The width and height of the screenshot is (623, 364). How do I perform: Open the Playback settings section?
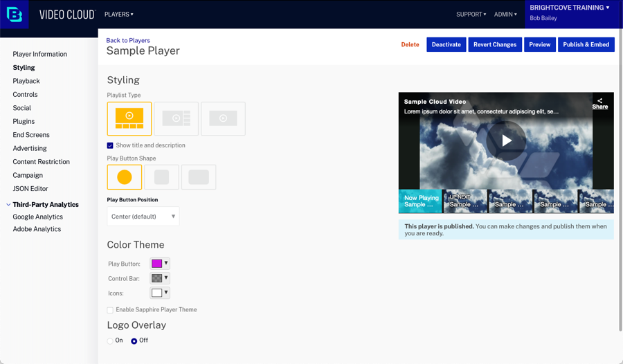click(x=26, y=81)
